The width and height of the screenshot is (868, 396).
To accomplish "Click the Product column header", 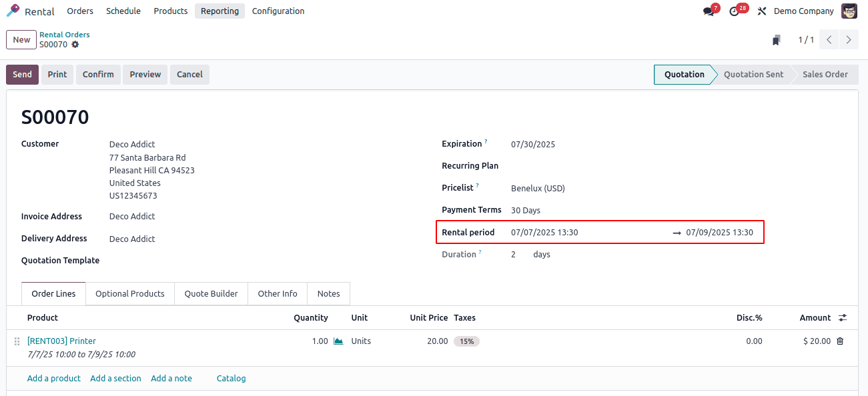I will 43,318.
